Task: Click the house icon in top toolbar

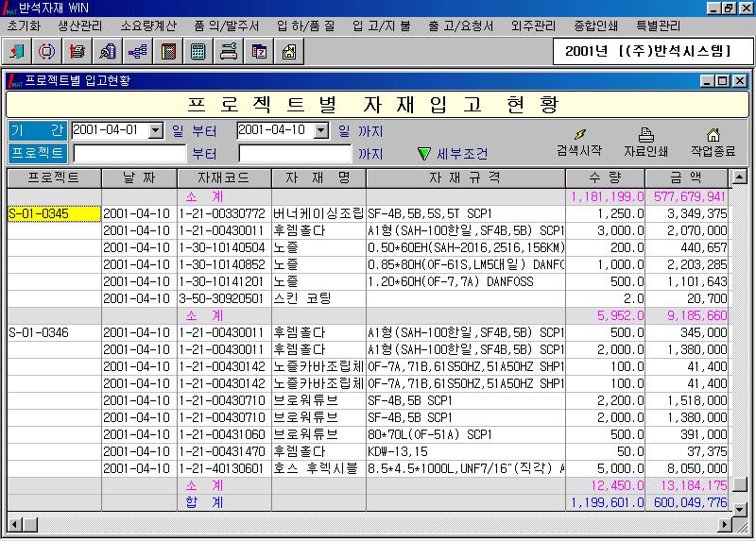Action: [289, 51]
